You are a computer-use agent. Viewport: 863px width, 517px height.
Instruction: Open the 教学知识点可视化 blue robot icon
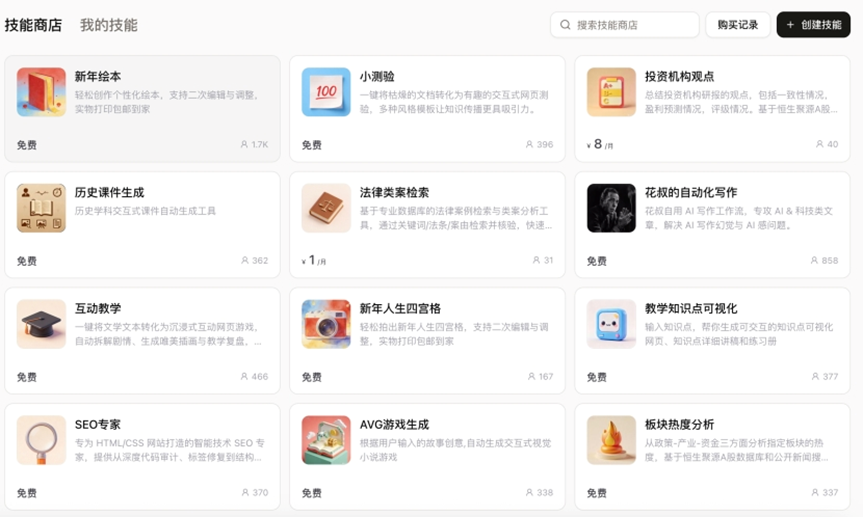(611, 324)
